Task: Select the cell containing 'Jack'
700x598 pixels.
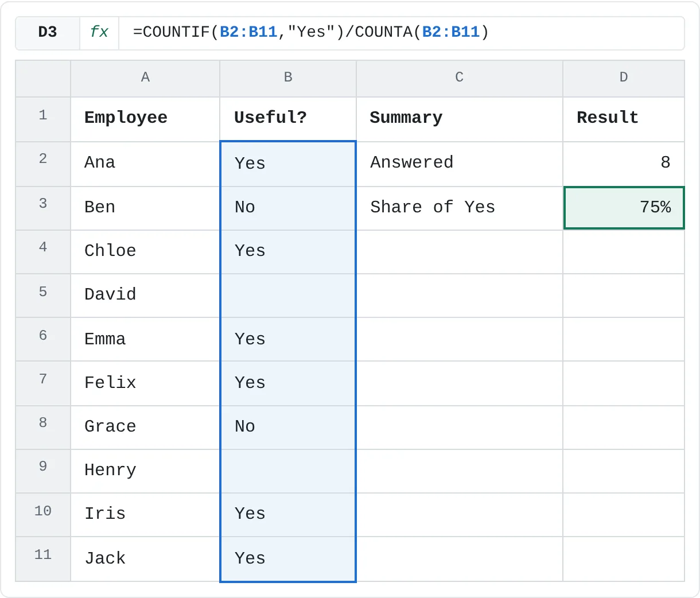Action: (145, 559)
